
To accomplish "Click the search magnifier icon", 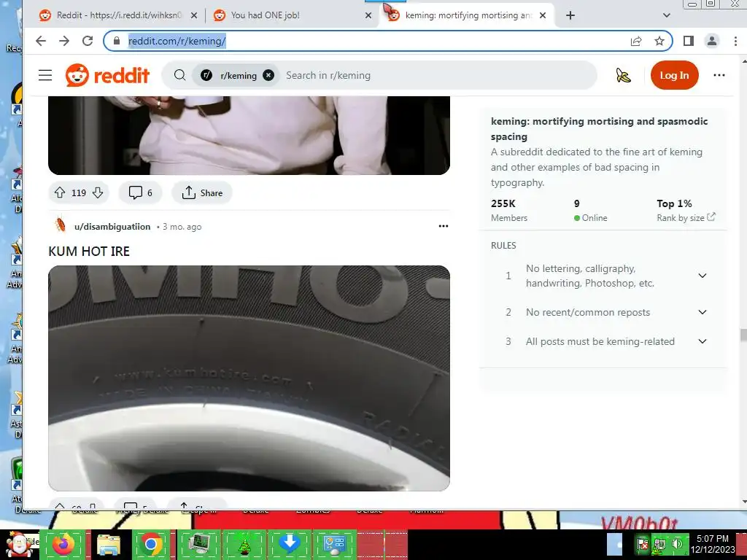I will [x=179, y=75].
